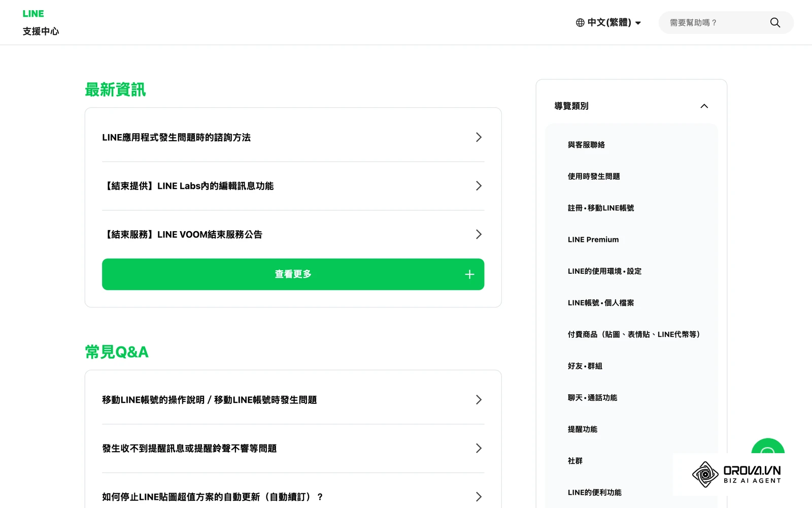The image size is (812, 508).
Task: Click plus icon on 查看更多 button
Action: tap(469, 274)
